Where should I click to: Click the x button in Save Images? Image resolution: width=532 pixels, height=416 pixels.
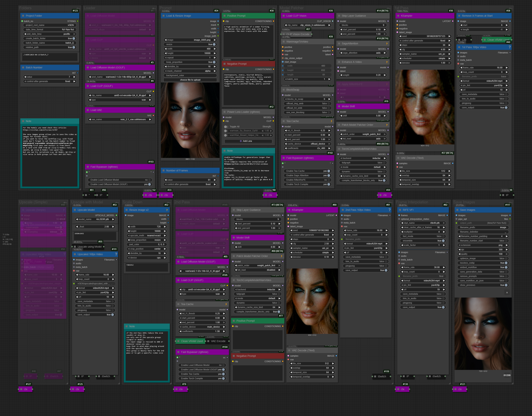click(x=507, y=292)
